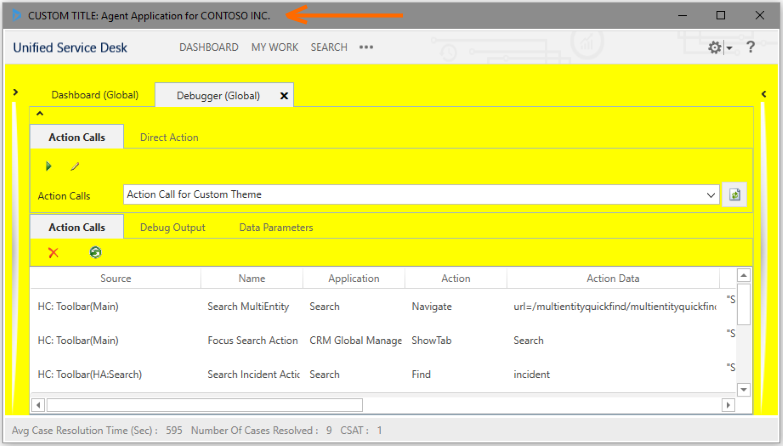Collapse the right panel with the arrow

point(764,93)
